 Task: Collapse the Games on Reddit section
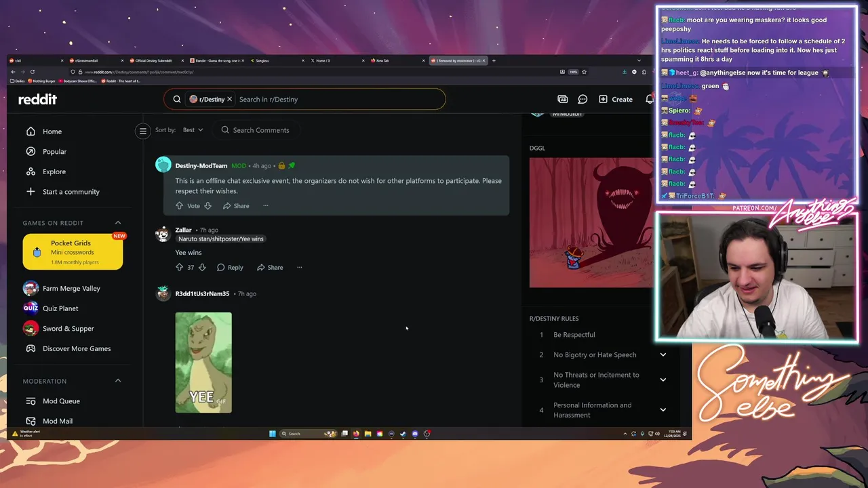pos(118,223)
